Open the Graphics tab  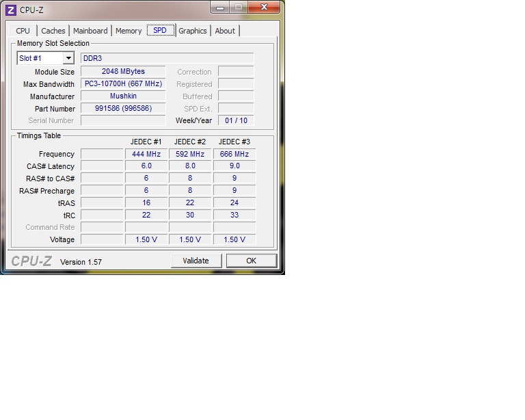pyautogui.click(x=193, y=31)
